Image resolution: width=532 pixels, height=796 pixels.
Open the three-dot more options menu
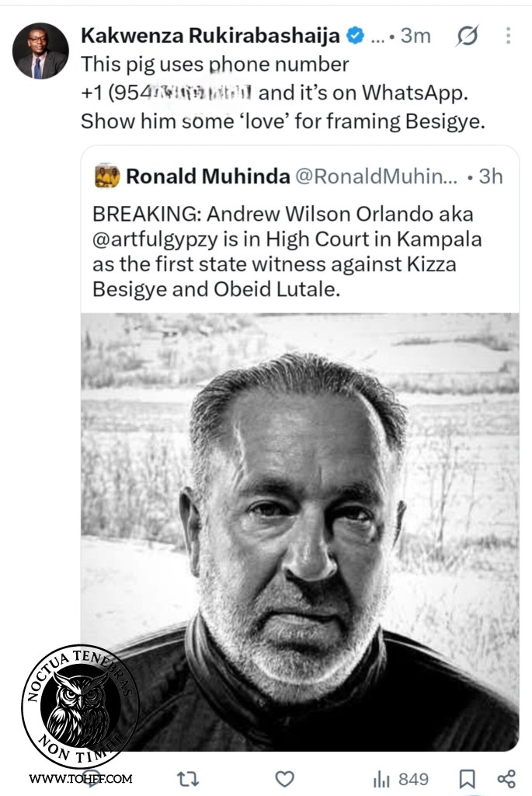[x=508, y=36]
